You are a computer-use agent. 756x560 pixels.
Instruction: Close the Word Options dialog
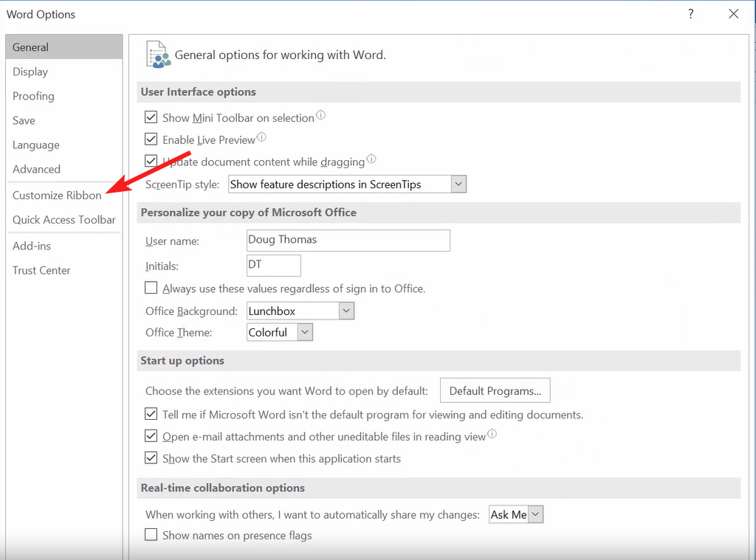click(733, 14)
